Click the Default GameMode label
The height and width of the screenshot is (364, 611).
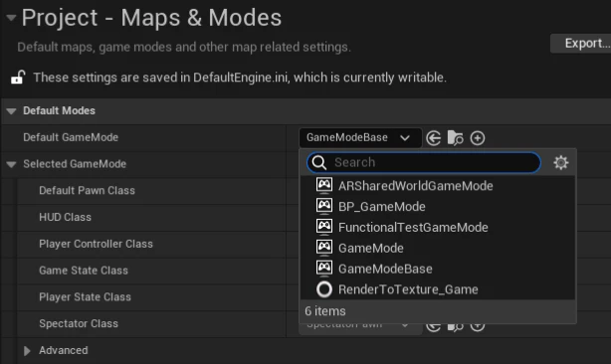point(71,137)
